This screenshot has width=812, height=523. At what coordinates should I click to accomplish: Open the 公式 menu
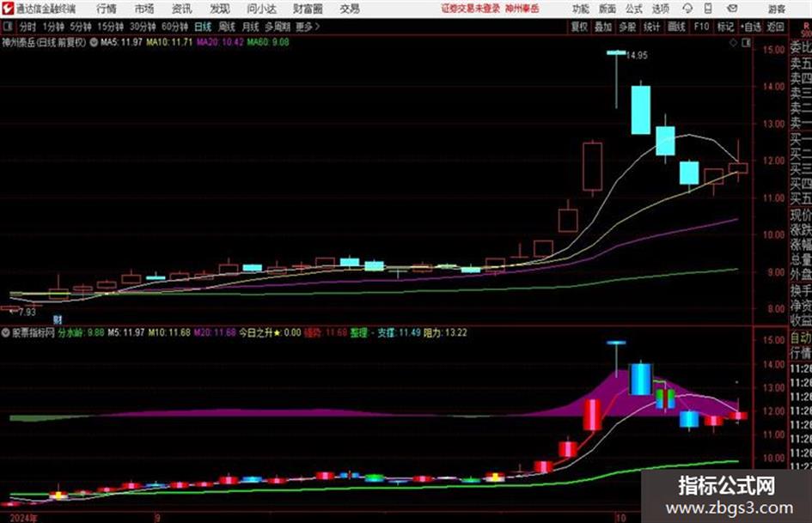click(634, 9)
